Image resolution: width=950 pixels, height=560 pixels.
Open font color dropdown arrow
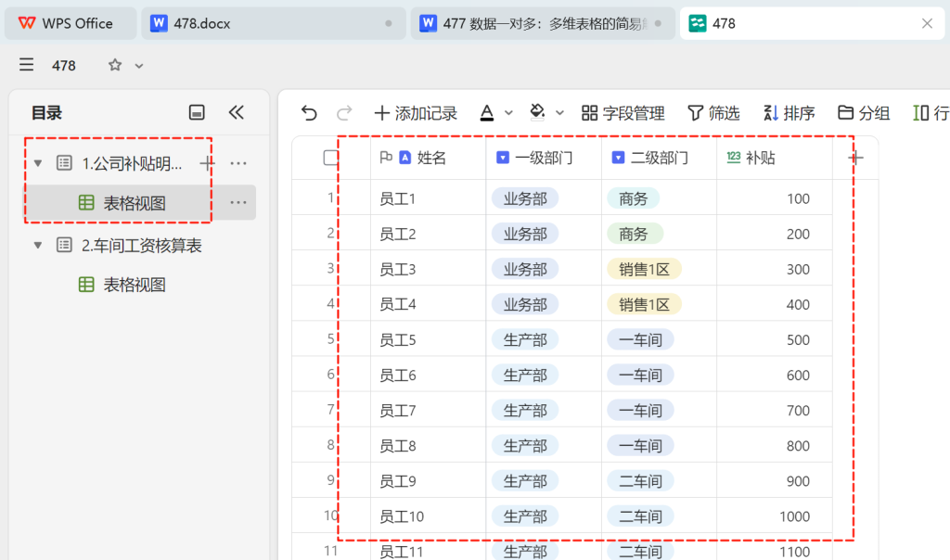click(x=509, y=113)
